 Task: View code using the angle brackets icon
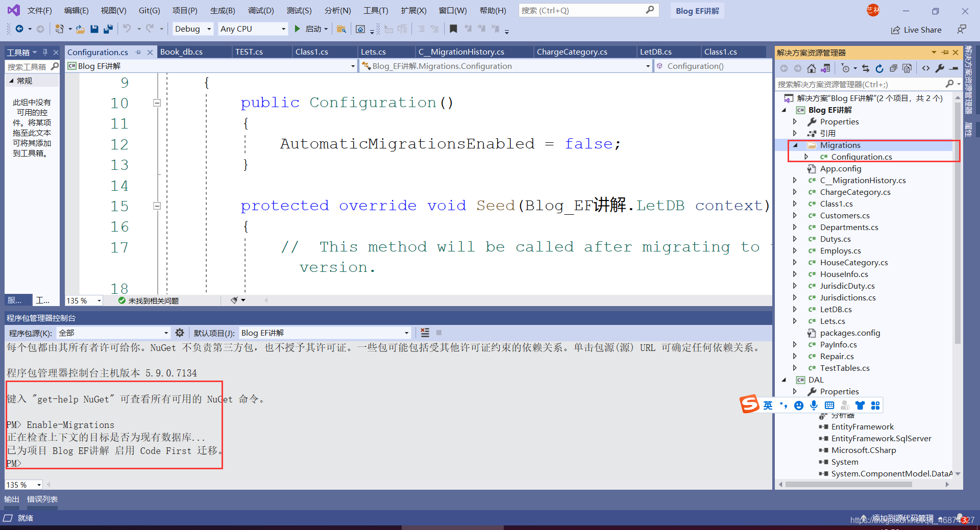(x=926, y=68)
